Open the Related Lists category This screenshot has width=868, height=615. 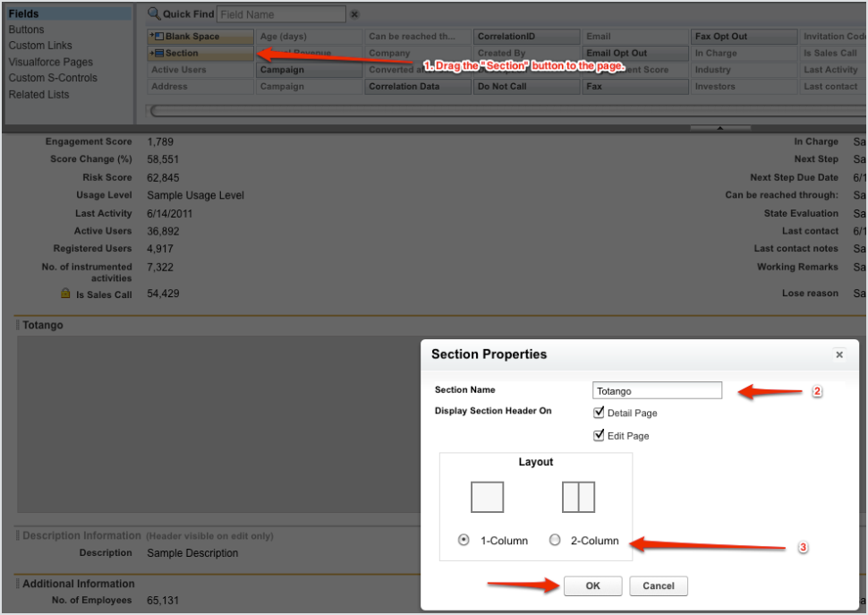38,95
